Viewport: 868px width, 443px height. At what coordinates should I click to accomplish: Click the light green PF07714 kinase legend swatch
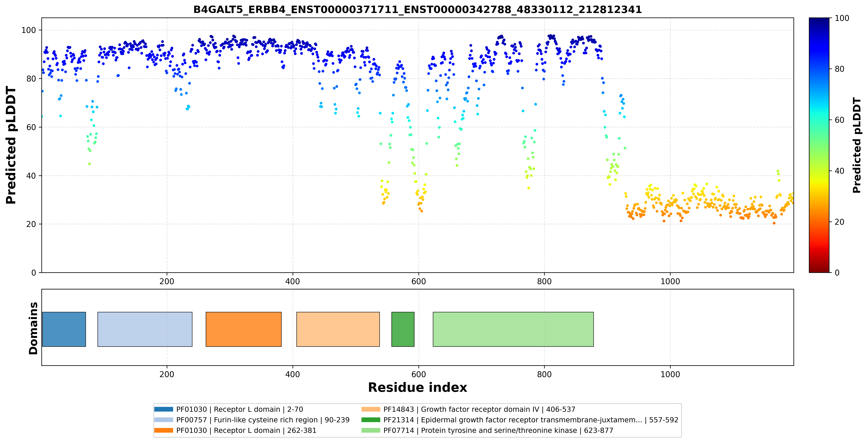point(371,430)
